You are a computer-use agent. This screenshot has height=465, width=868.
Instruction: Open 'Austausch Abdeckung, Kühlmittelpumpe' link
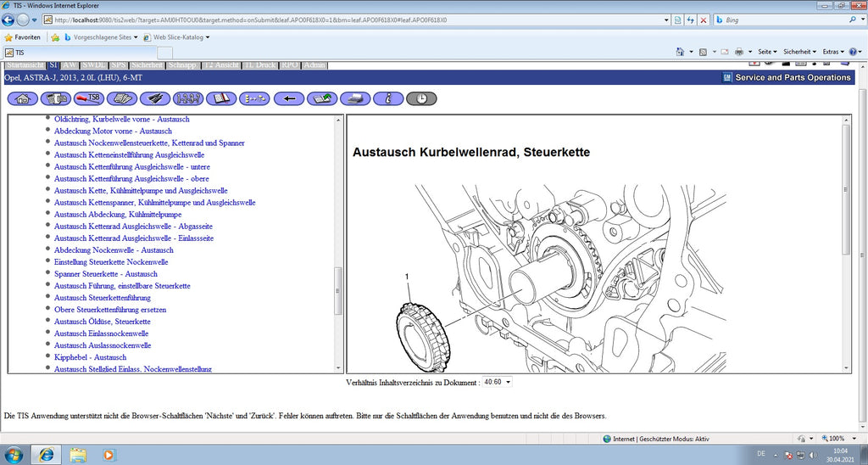118,215
